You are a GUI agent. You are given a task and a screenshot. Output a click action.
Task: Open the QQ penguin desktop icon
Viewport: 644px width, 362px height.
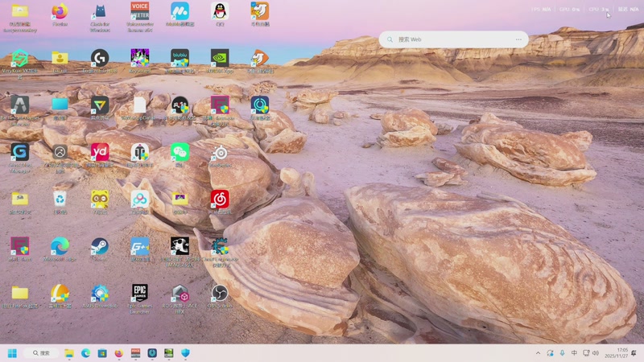[220, 14]
